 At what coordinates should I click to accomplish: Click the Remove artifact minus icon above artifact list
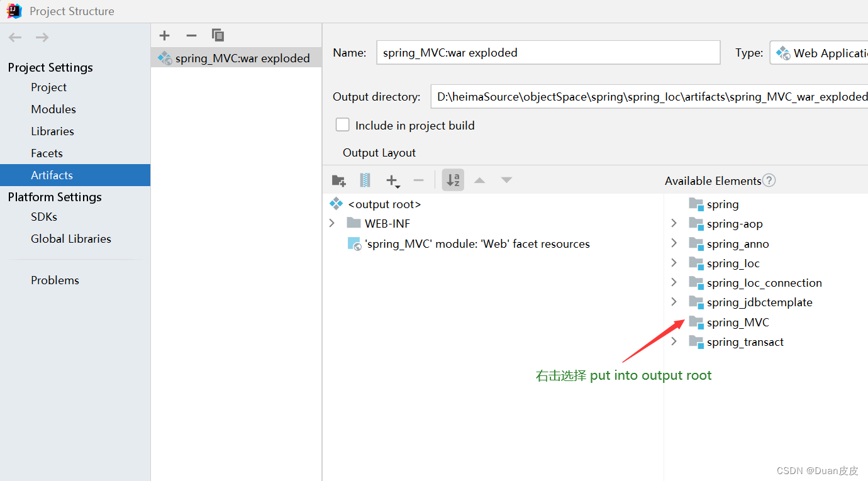click(191, 35)
